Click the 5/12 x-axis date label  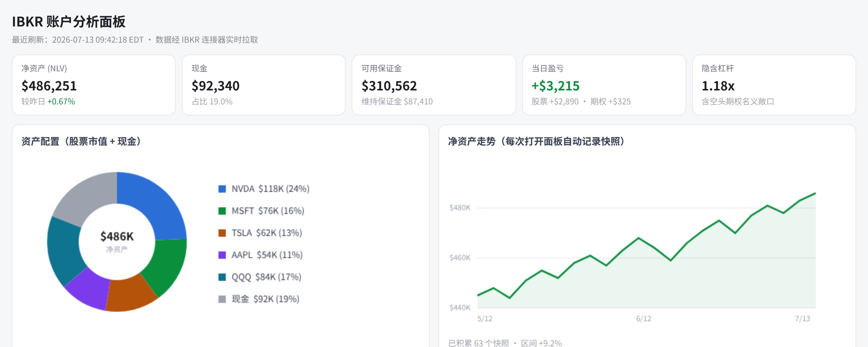(x=485, y=319)
